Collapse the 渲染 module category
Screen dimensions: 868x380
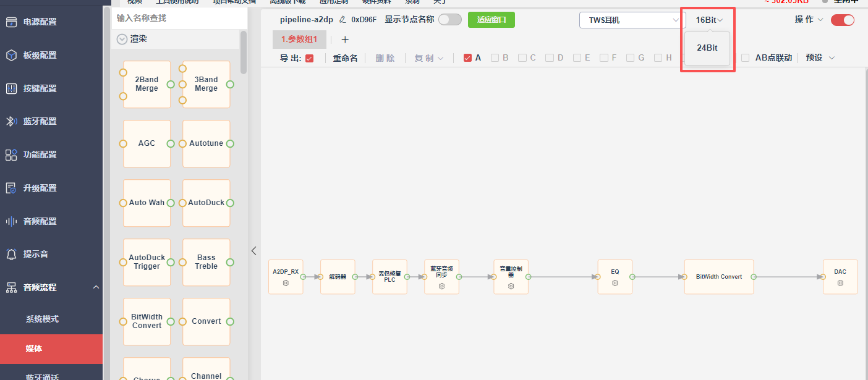(x=122, y=40)
